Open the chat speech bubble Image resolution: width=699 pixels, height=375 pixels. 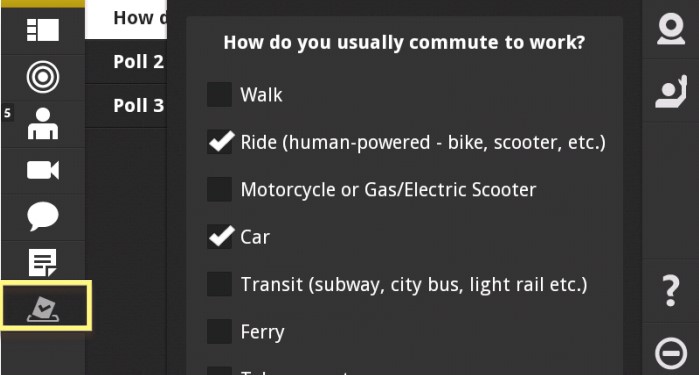click(43, 217)
